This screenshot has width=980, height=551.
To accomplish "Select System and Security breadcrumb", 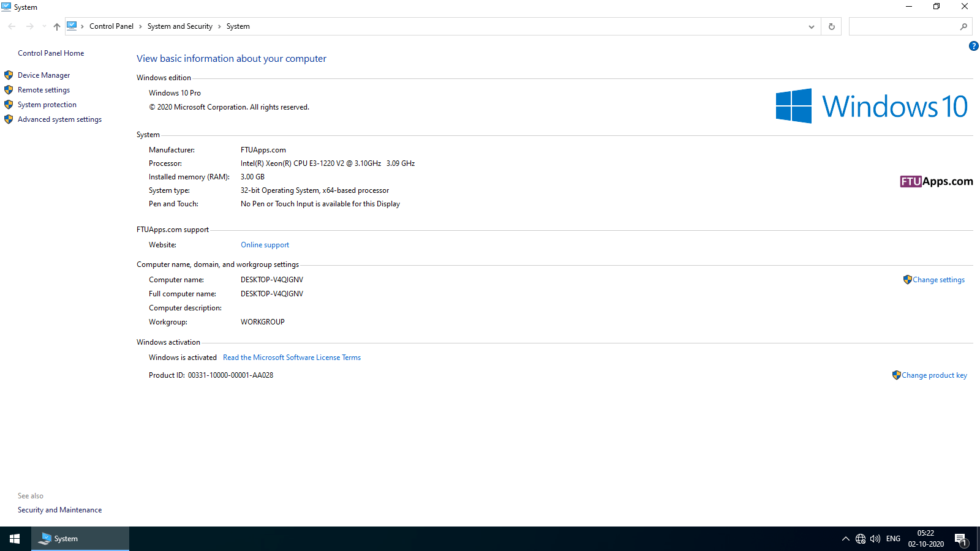I will pyautogui.click(x=180, y=26).
